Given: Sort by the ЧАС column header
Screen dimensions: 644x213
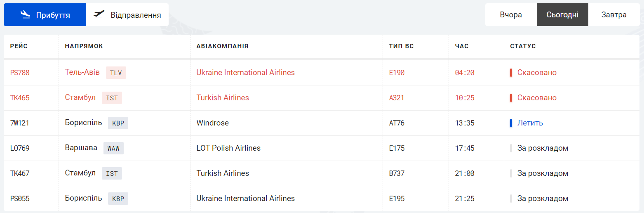Looking at the screenshot, I should coord(462,46).
